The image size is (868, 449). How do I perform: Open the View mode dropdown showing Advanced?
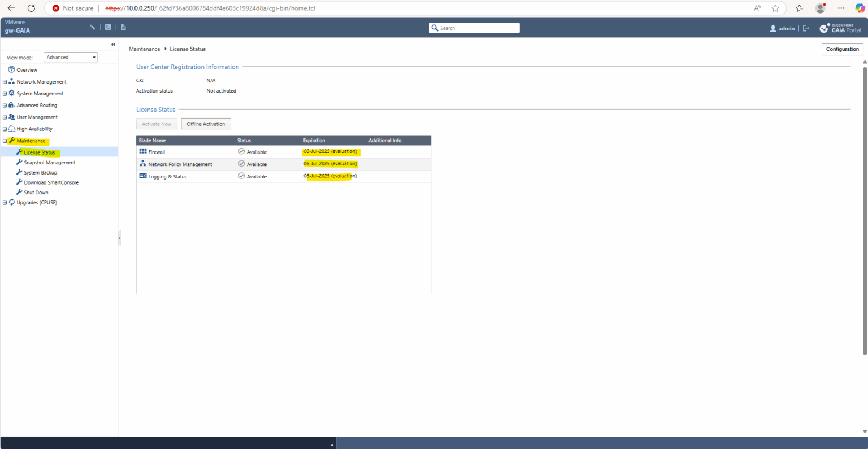click(x=70, y=57)
